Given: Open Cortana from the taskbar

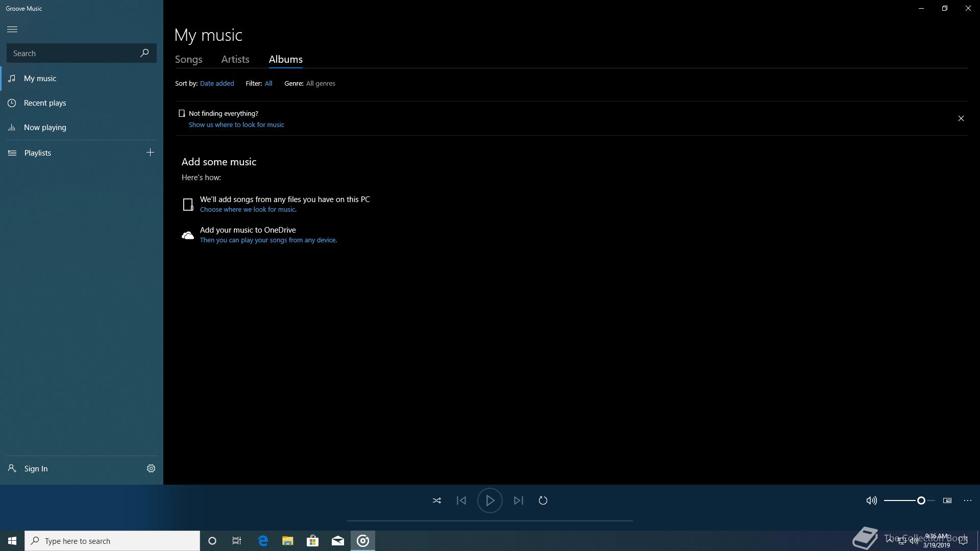Looking at the screenshot, I should click(212, 541).
